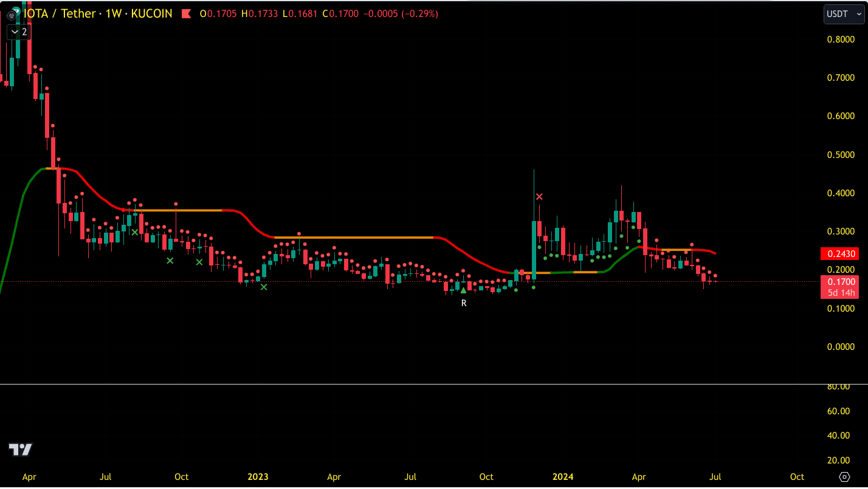Click the 0.8000 price axis label
The image size is (868, 489).
[841, 39]
